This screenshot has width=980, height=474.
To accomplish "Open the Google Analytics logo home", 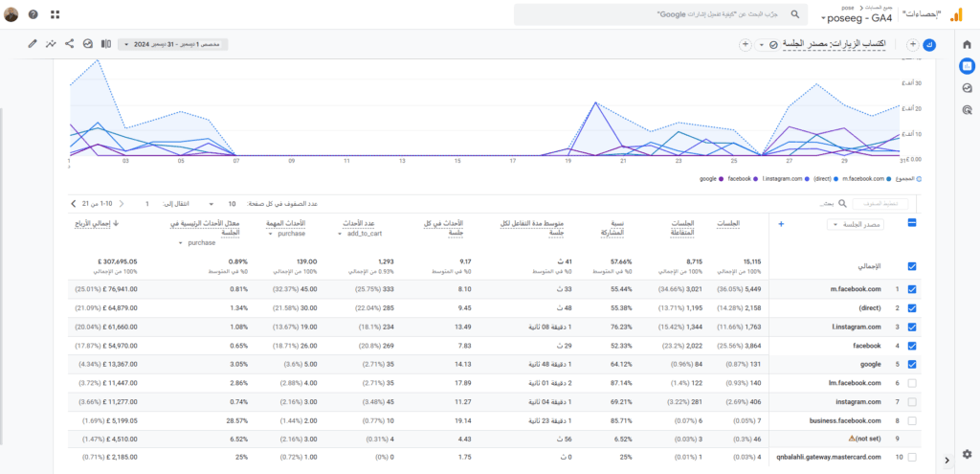I will coord(956,15).
